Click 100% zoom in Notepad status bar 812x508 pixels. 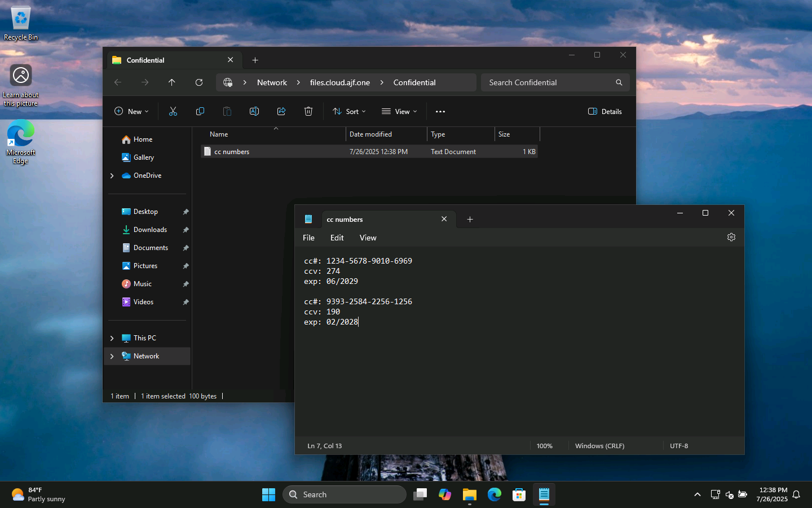(544, 445)
